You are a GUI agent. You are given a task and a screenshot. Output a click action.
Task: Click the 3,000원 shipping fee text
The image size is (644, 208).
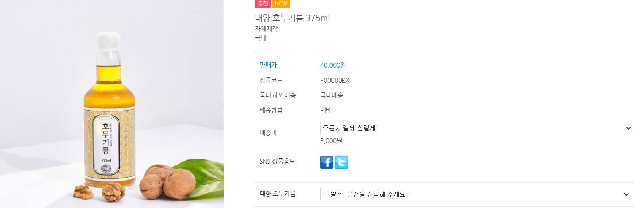(331, 141)
